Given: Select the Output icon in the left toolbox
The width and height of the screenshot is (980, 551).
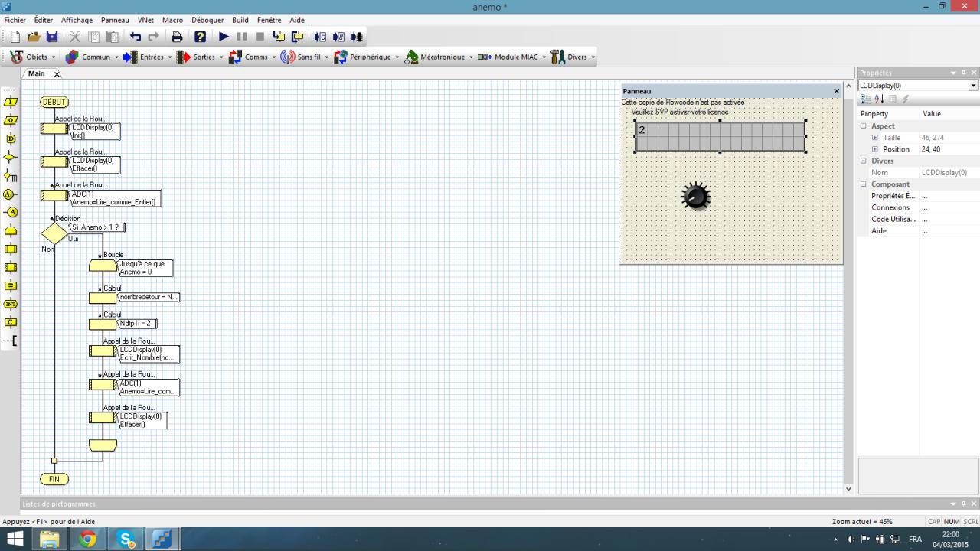Looking at the screenshot, I should (11, 120).
